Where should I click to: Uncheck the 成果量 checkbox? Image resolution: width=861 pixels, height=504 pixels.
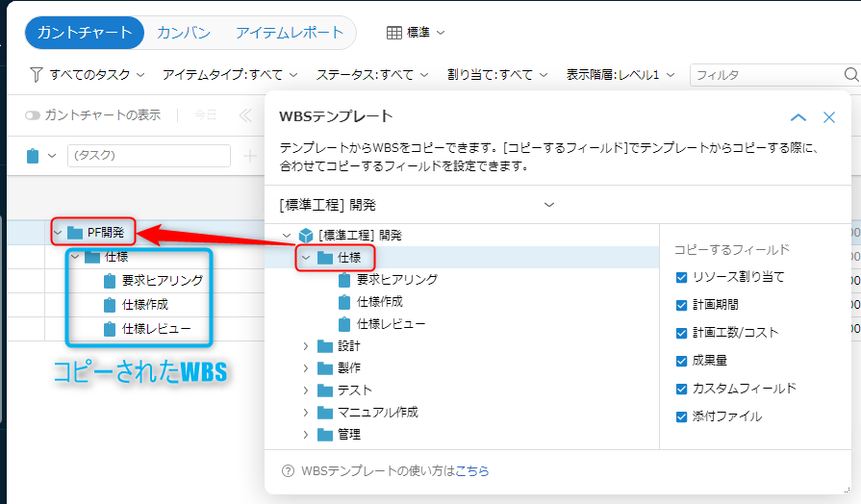(681, 361)
